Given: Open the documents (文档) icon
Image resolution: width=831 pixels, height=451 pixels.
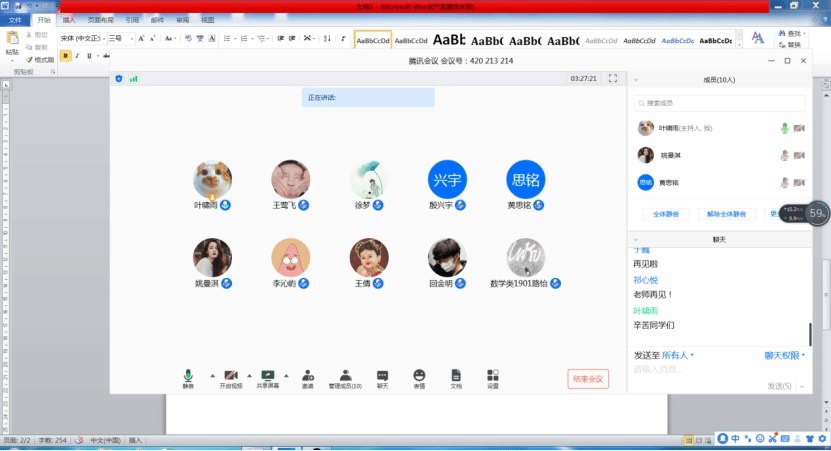Looking at the screenshot, I should 456,375.
